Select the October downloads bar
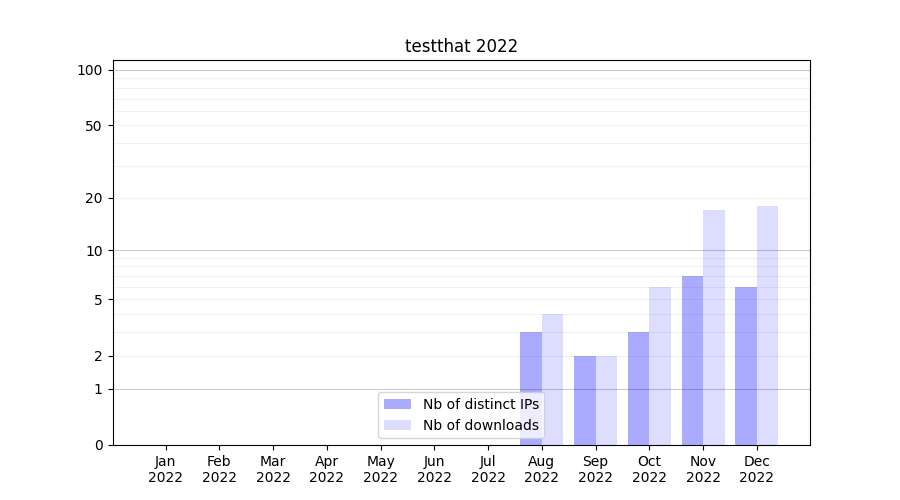This screenshot has width=900, height=500. pyautogui.click(x=660, y=365)
